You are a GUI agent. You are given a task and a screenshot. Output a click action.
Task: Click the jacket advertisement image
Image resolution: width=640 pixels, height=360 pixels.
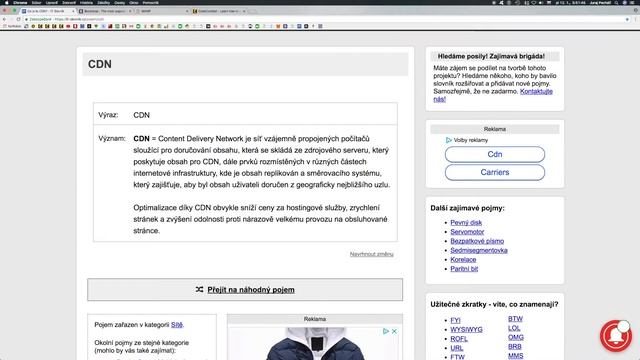(315, 344)
